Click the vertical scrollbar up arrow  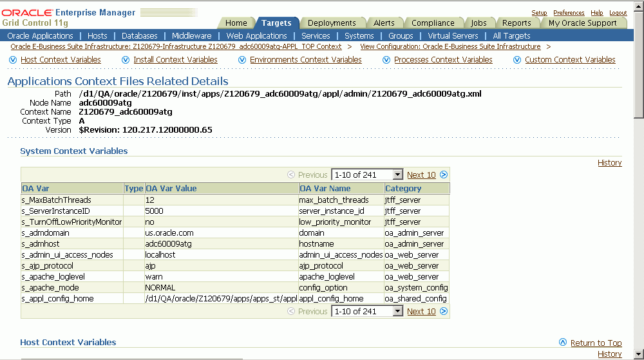pyautogui.click(x=639, y=6)
